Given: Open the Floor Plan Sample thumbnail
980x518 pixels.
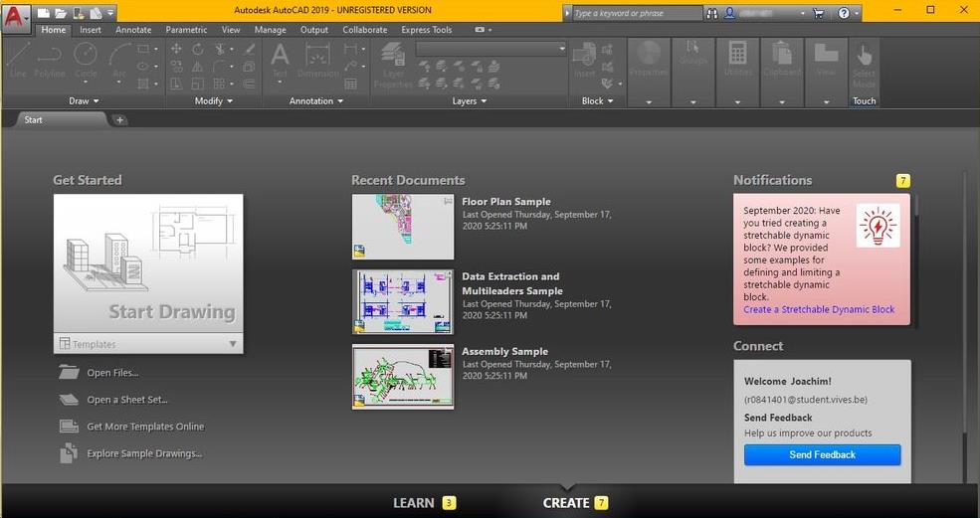Looking at the screenshot, I should point(403,227).
